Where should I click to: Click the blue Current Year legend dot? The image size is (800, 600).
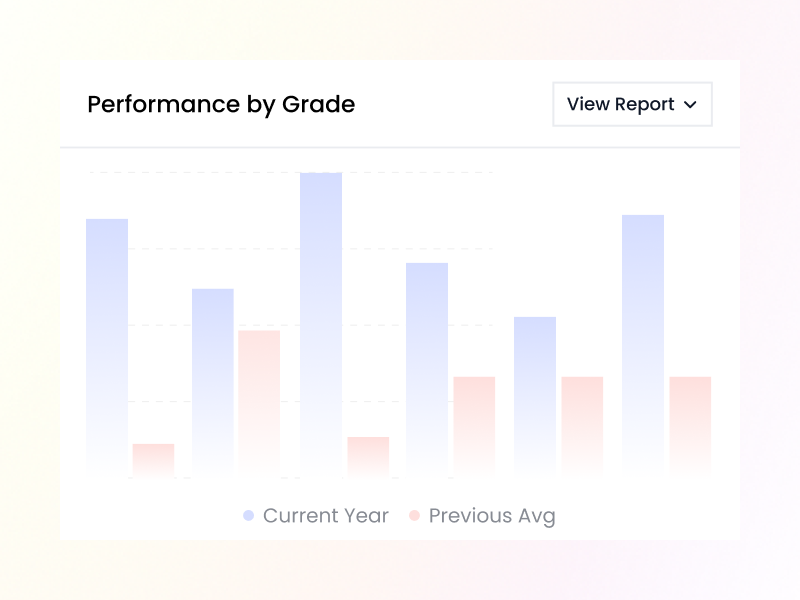[x=248, y=516]
